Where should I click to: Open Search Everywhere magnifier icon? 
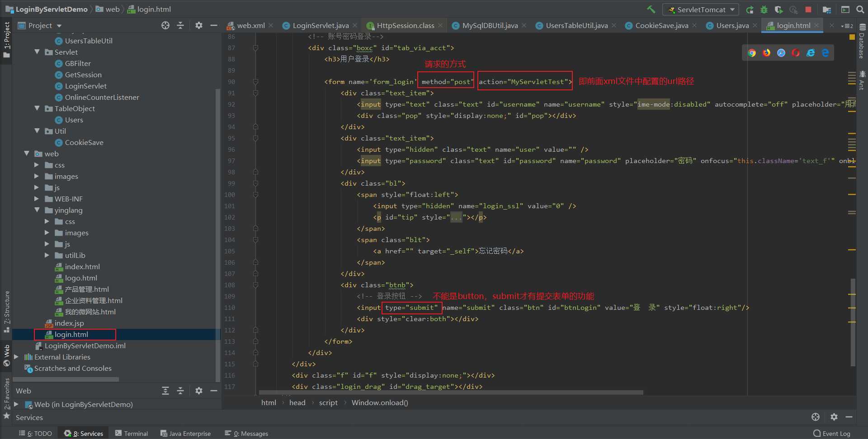pyautogui.click(x=860, y=9)
